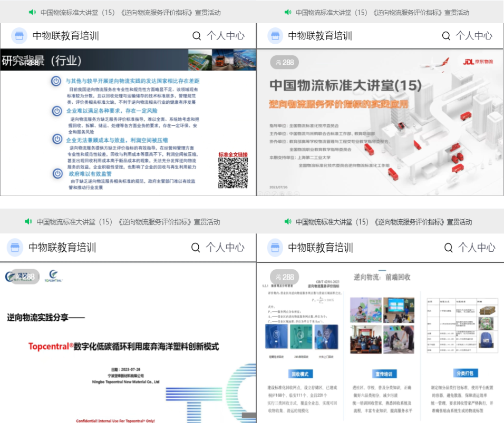
Task: Click the Topcentral slide thumbnail bottom-left
Action: tap(127, 342)
